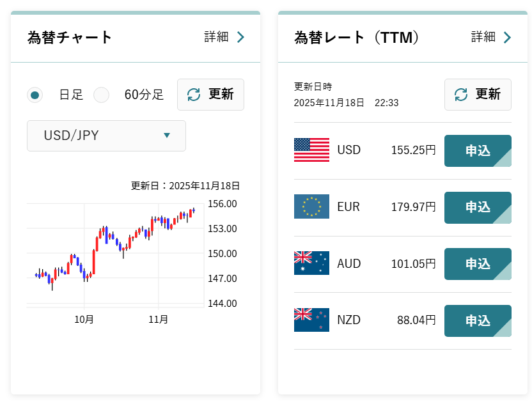Open 詳細 link in 為替チャート header

(216, 37)
